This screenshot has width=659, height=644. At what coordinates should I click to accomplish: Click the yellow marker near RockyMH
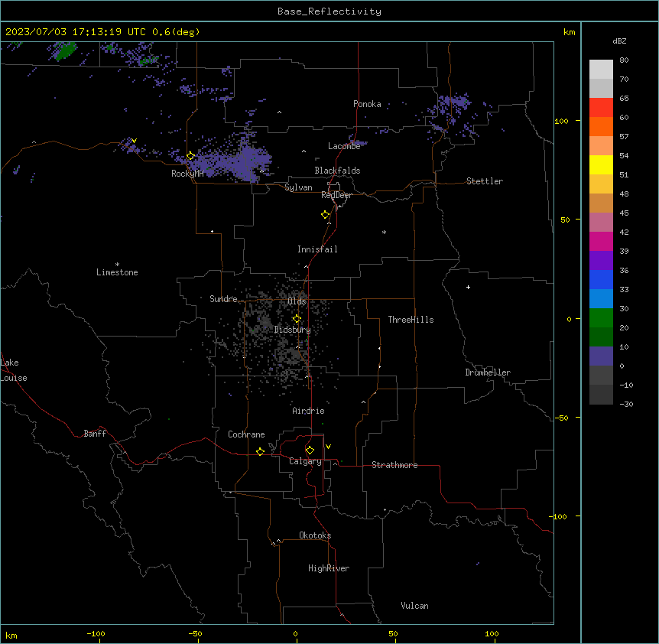point(190,156)
